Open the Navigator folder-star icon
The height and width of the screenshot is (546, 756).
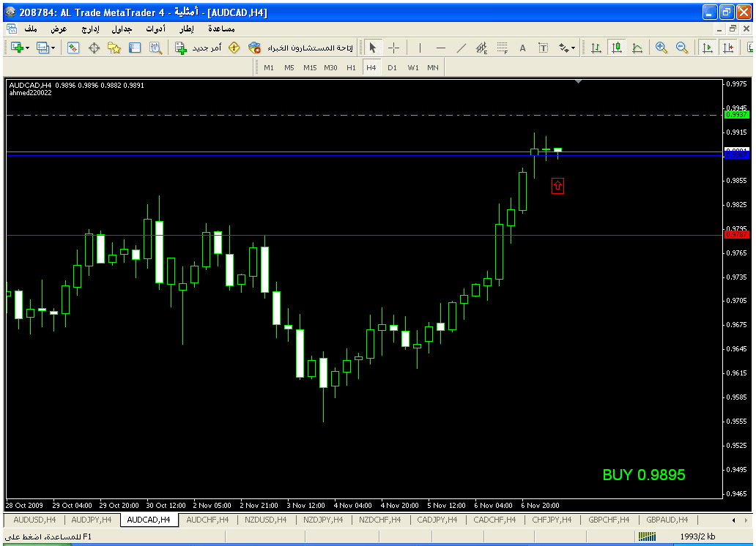click(114, 48)
